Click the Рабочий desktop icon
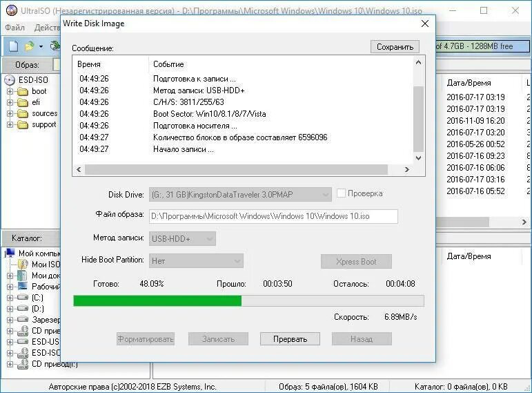The image size is (532, 393). [22, 287]
